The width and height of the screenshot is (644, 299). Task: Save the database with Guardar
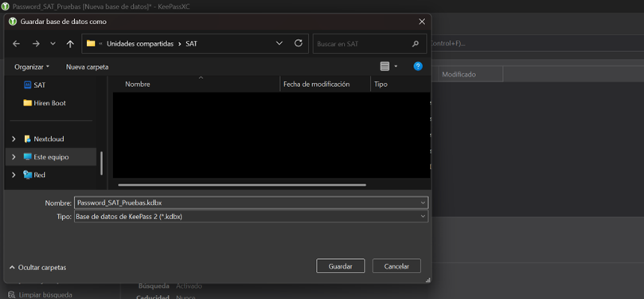pos(341,266)
